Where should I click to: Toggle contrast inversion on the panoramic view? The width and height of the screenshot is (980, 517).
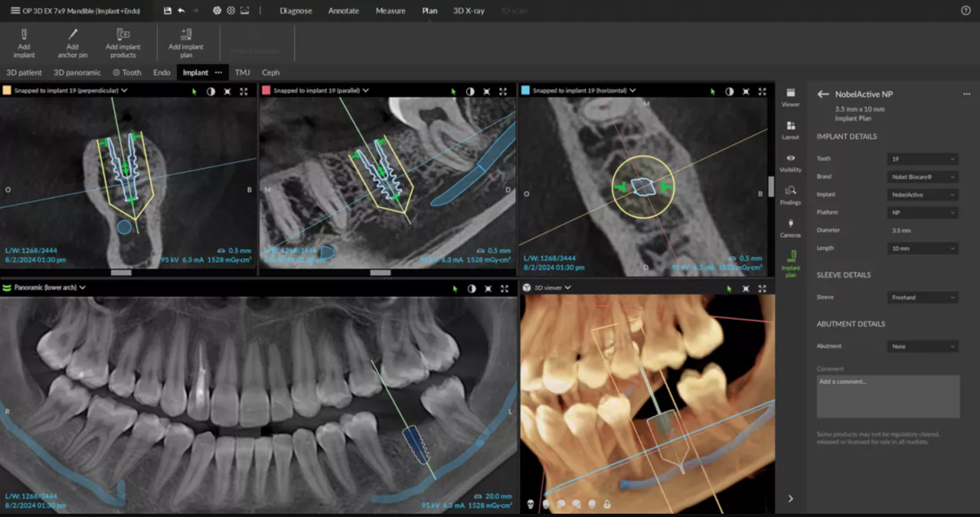(471, 288)
